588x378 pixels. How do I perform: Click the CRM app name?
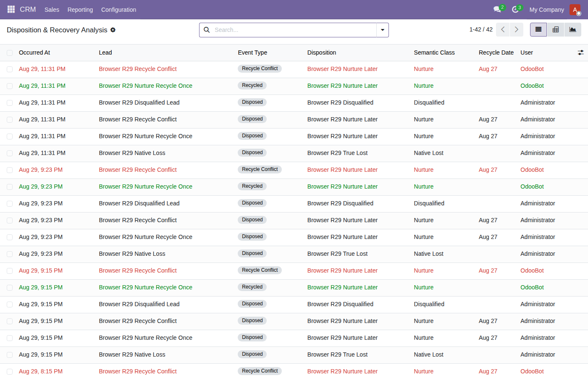point(28,9)
